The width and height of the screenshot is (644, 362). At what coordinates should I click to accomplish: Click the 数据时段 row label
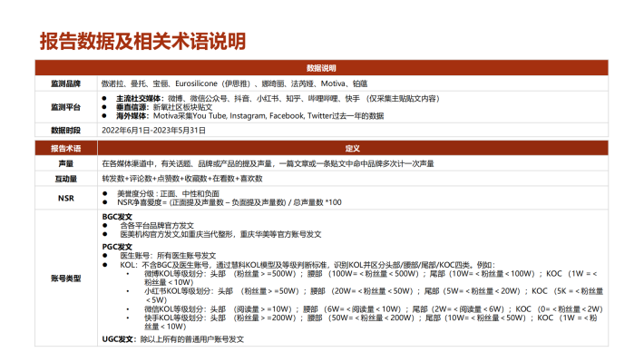[65, 131]
